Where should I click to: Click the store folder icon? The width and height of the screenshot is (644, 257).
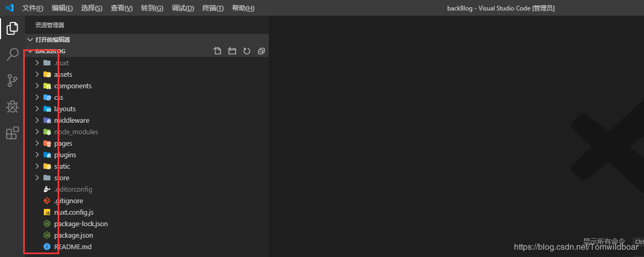click(47, 178)
